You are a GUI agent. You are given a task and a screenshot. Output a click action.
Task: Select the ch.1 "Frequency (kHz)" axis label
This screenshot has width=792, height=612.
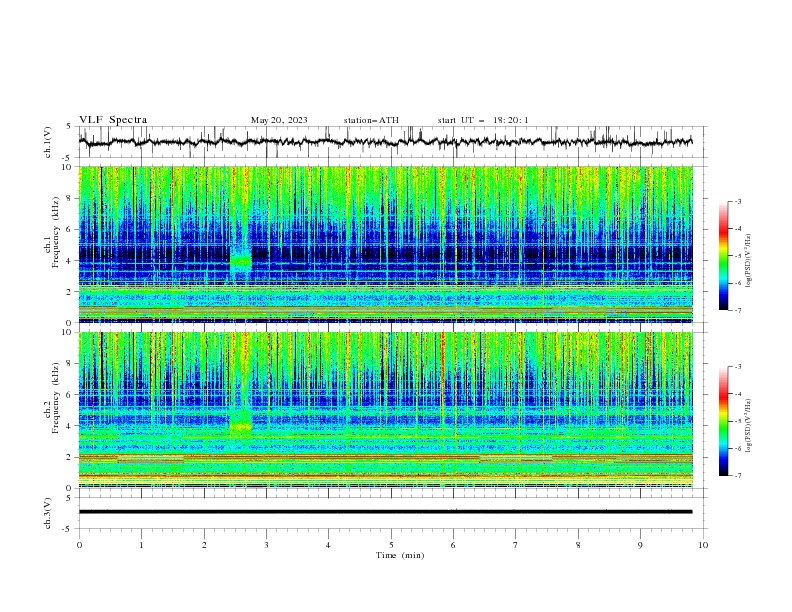(x=55, y=232)
